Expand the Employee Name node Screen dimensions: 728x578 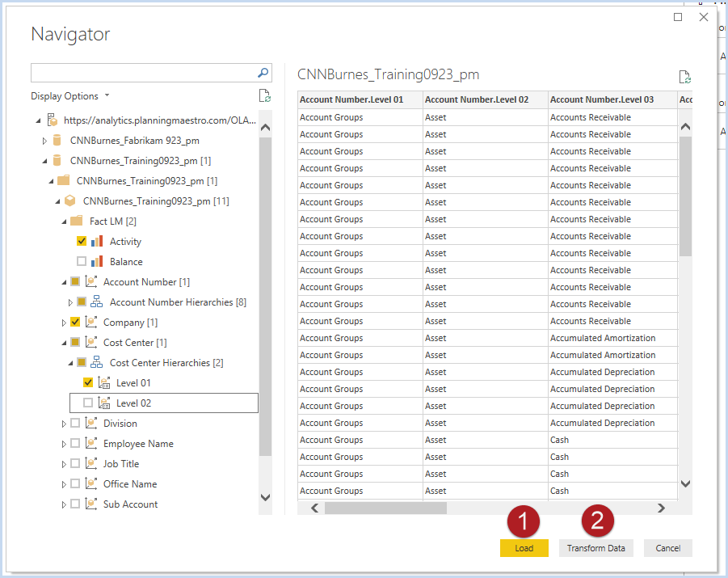[64, 444]
